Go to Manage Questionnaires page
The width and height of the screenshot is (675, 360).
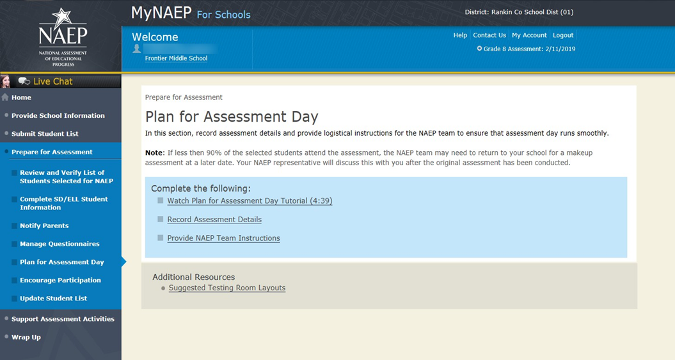[x=59, y=244]
